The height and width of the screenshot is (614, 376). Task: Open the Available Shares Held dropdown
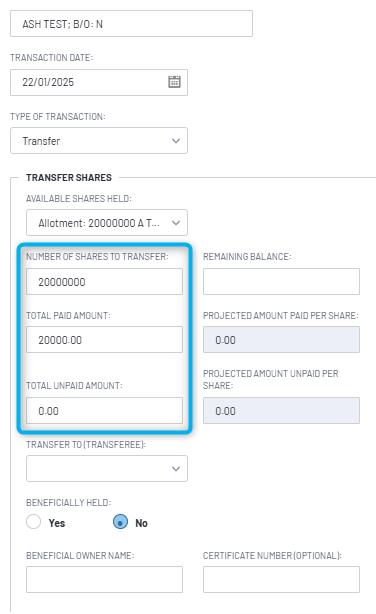point(107,222)
